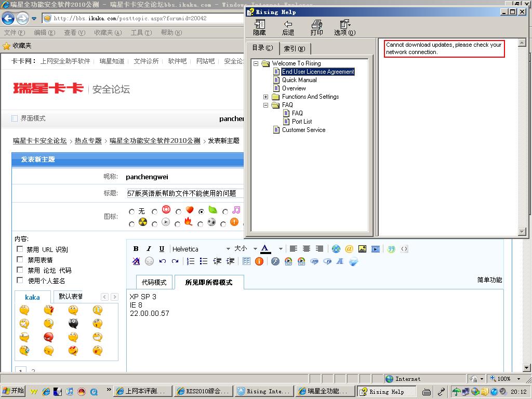The image size is (532, 399).
Task: Click the help content pane's scroll-down arrow
Action: [x=522, y=231]
